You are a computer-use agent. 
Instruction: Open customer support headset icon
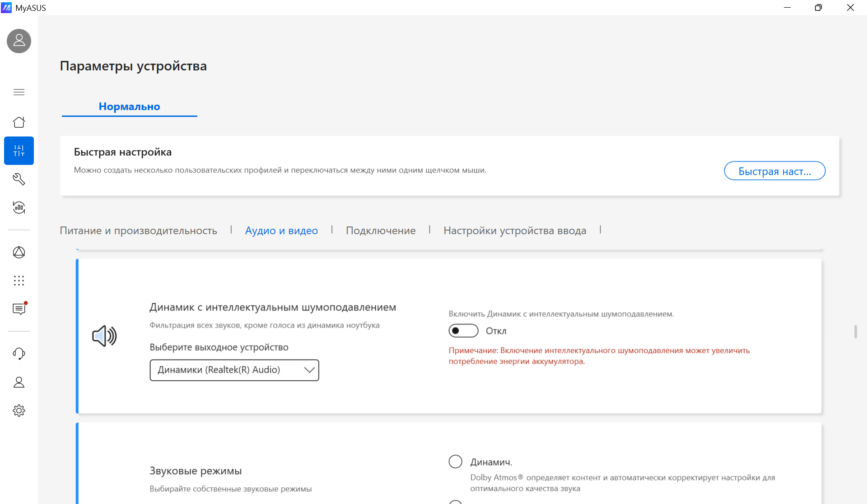tap(19, 354)
